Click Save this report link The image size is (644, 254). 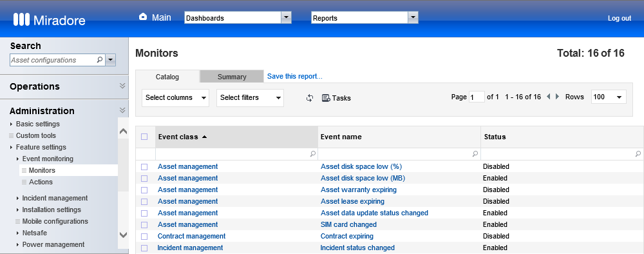click(295, 77)
